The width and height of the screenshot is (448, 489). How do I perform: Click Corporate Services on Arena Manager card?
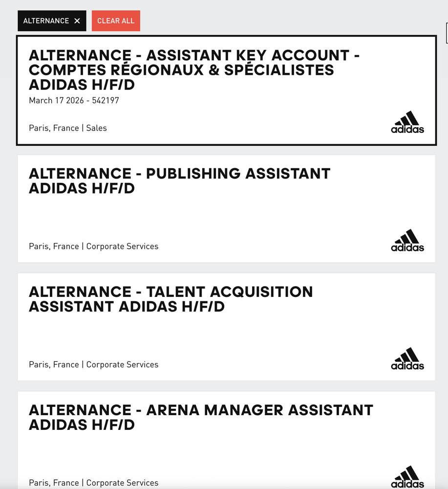coord(122,483)
